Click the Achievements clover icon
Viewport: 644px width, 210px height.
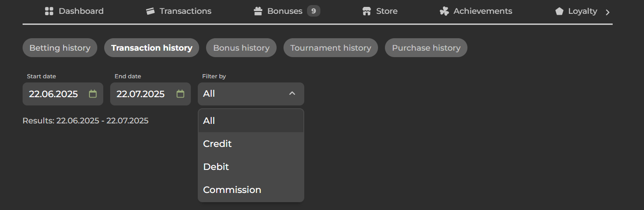tap(444, 11)
